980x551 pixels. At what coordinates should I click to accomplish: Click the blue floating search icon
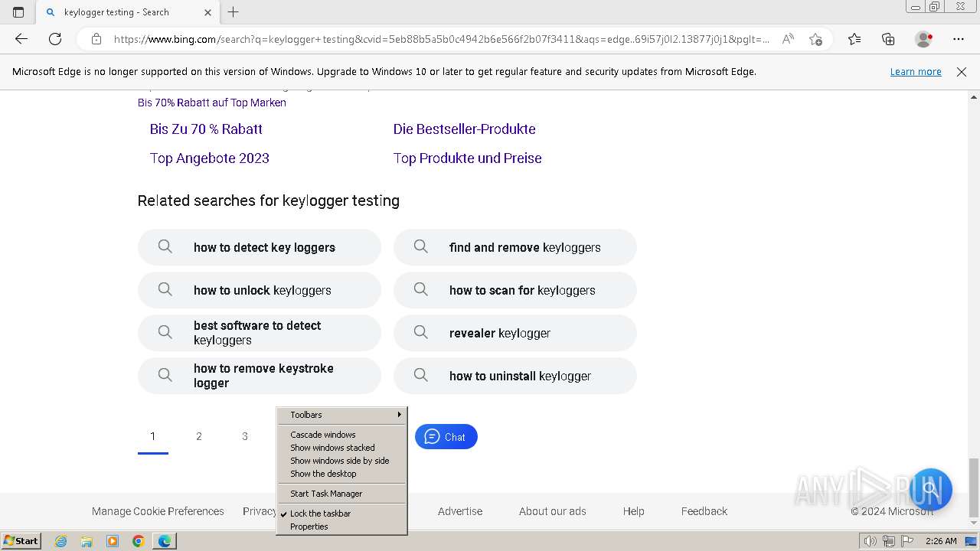931,489
